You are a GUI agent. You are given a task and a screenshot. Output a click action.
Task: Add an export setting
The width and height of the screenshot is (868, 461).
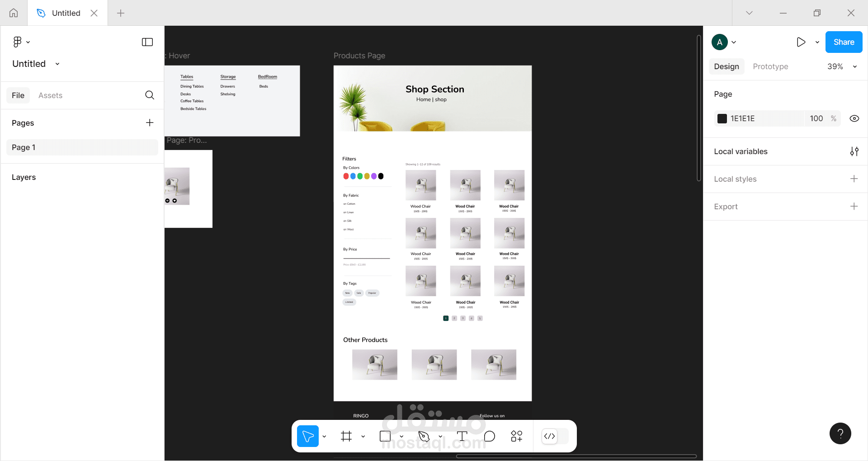tap(854, 207)
